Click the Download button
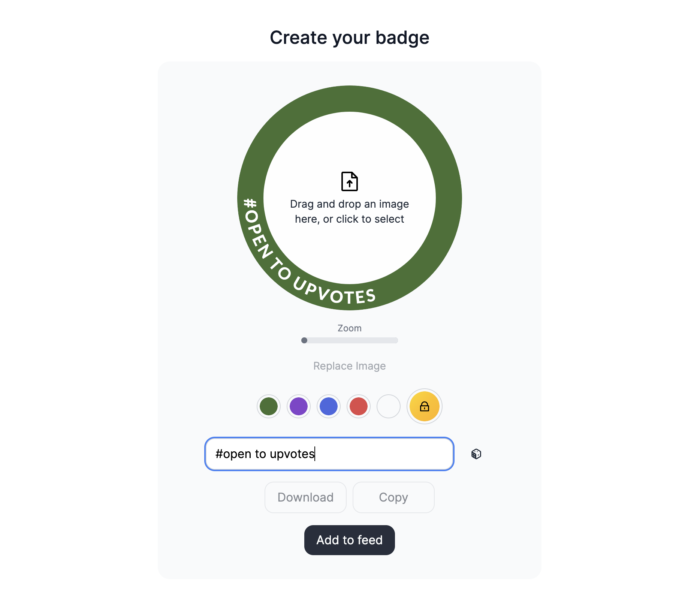This screenshot has height=605, width=700. pos(305,497)
